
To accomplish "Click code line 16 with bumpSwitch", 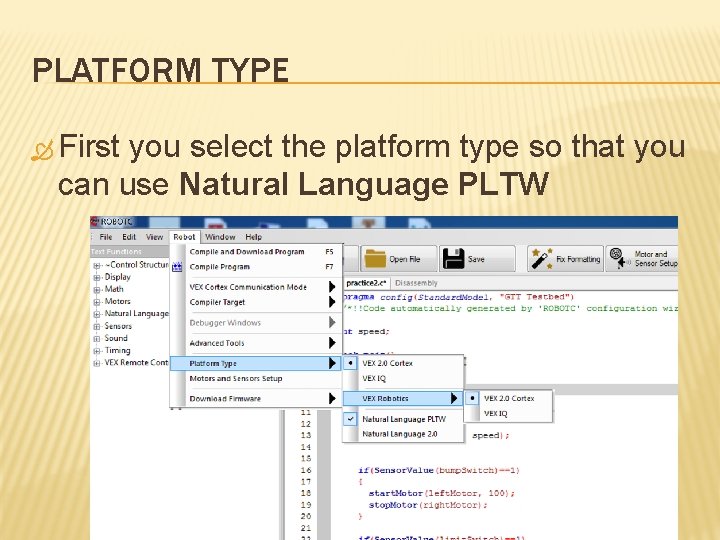I will tap(439, 470).
